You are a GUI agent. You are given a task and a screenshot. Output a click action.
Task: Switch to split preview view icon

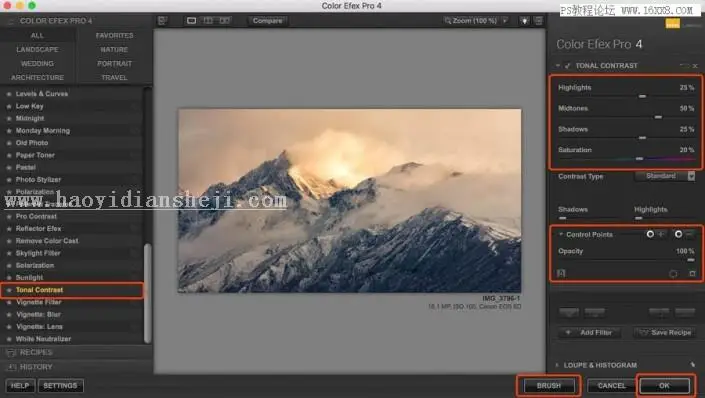(208, 21)
